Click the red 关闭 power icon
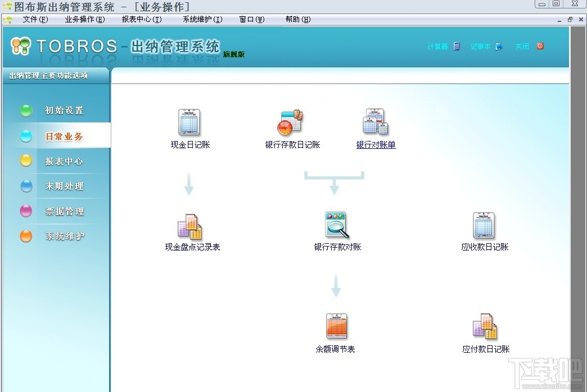This screenshot has width=587, height=392. [540, 46]
